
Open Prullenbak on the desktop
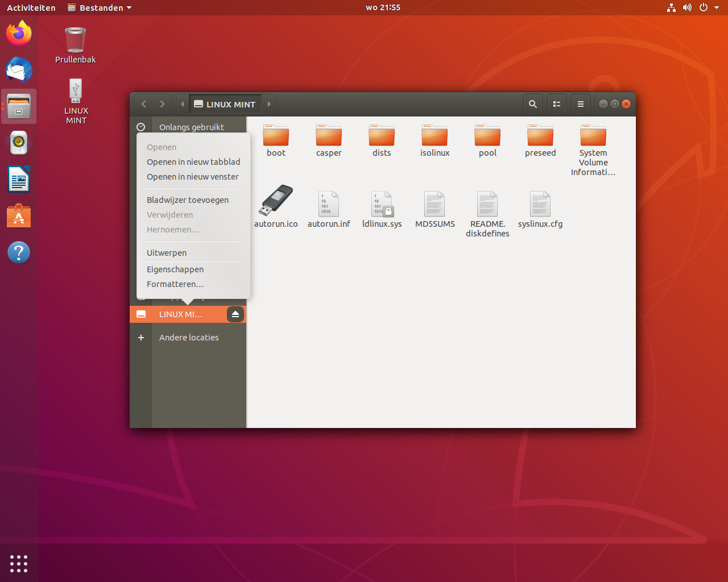(x=75, y=45)
